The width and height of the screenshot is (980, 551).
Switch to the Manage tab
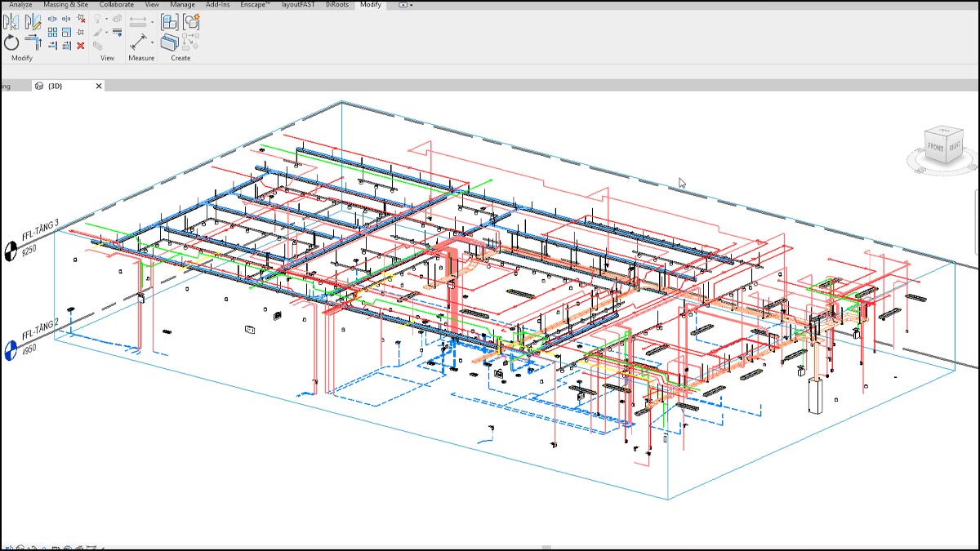tap(182, 5)
